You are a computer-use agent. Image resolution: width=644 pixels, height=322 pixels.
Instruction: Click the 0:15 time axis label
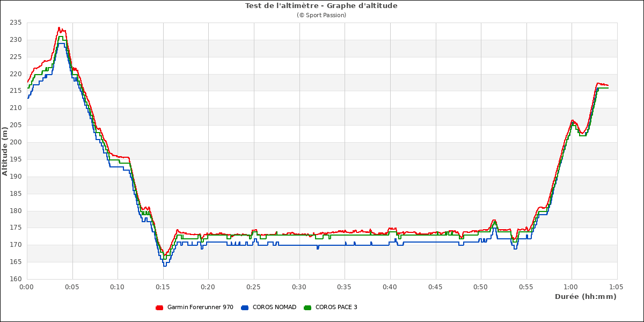pos(163,287)
